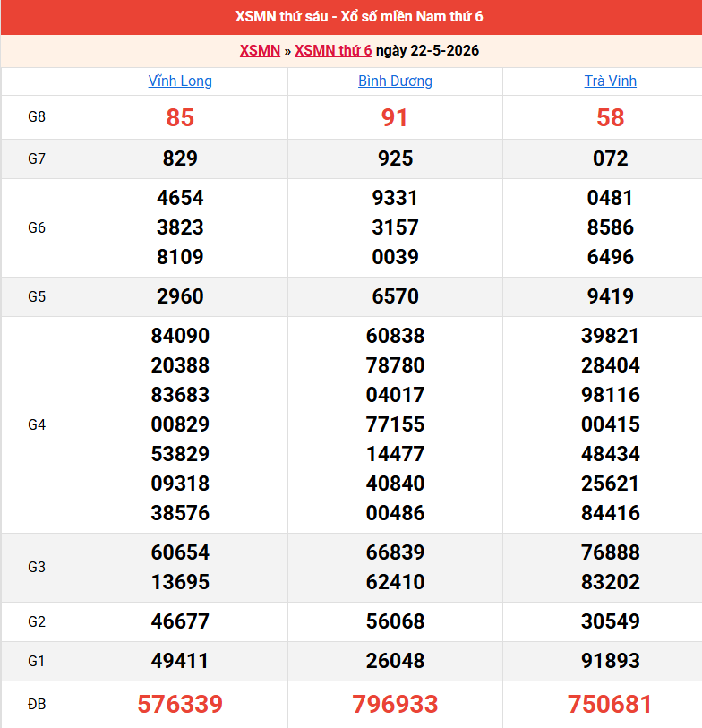
Task: Select G3 number 66839
Action: 395,552
